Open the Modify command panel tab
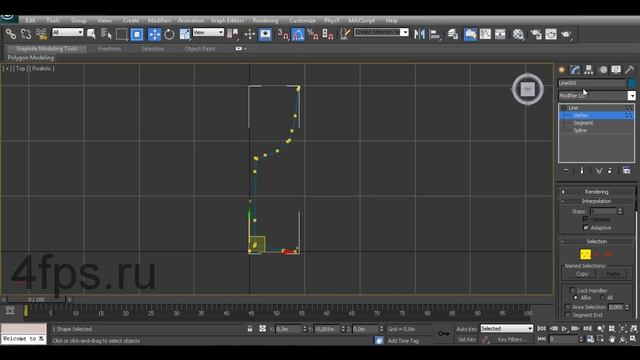 click(575, 70)
